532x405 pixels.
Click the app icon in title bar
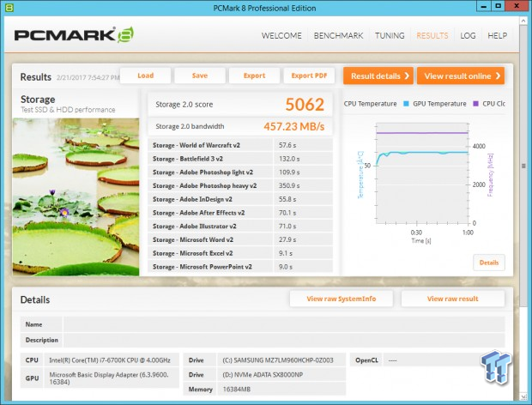coord(9,9)
